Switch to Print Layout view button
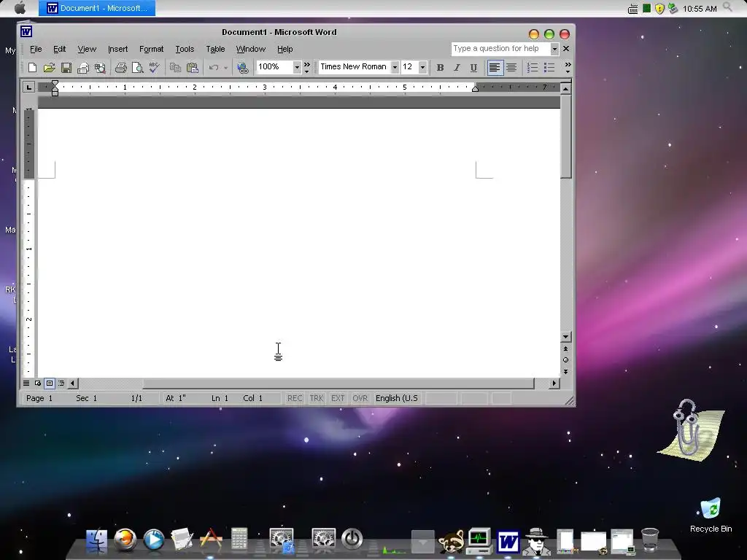The width and height of the screenshot is (747, 560). tap(50, 384)
